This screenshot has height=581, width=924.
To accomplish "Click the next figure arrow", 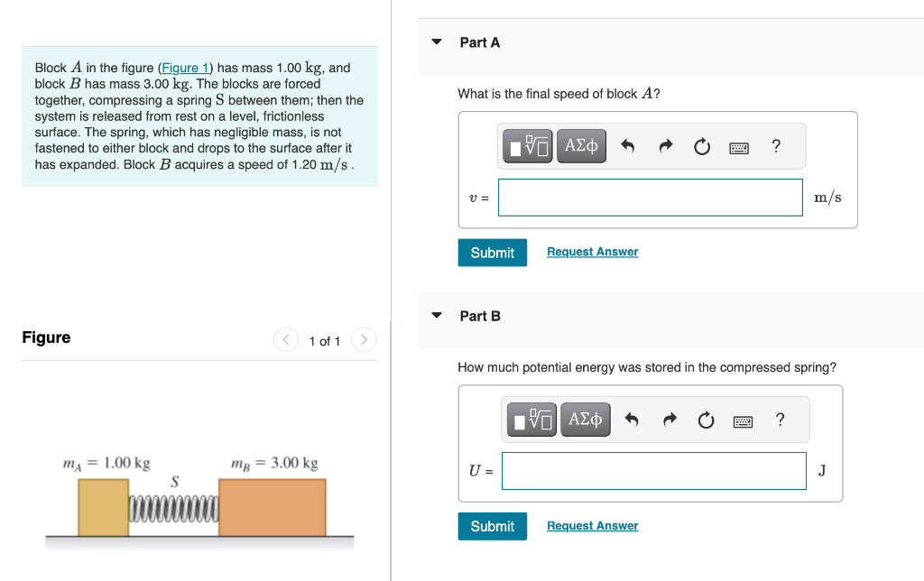I will [x=363, y=340].
